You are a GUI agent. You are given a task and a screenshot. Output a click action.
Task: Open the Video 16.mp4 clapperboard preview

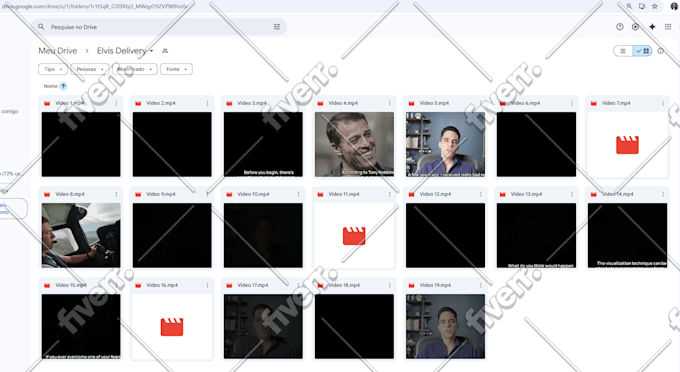point(172,327)
